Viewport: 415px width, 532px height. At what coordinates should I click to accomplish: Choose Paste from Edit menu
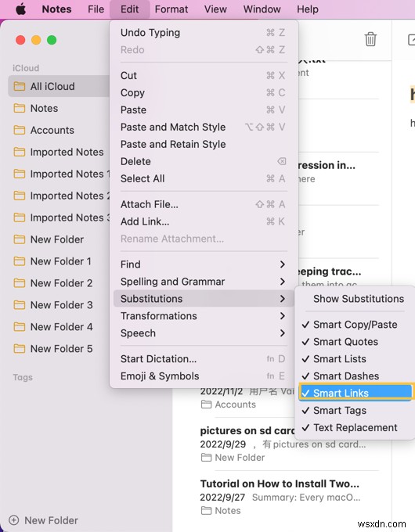204,110
